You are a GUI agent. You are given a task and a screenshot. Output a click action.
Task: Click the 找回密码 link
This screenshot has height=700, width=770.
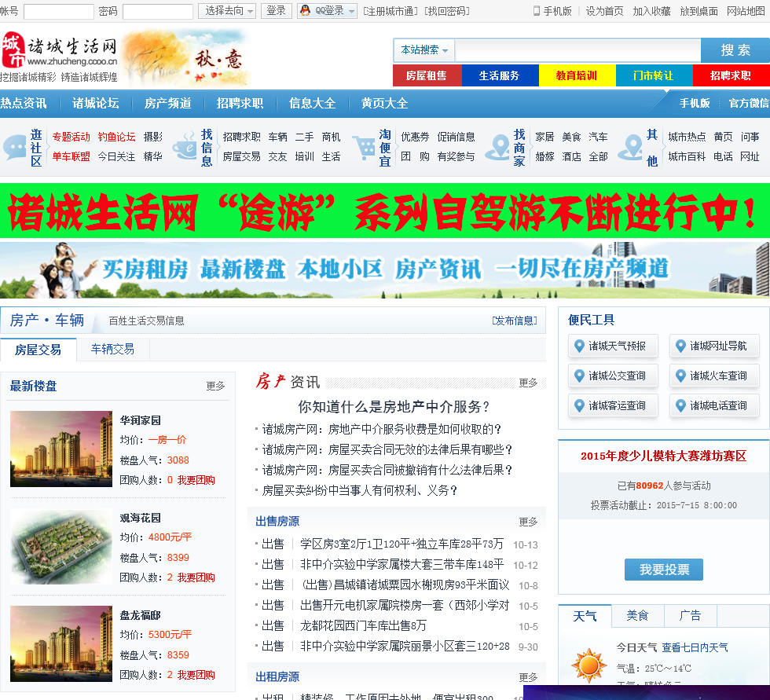tap(447, 11)
